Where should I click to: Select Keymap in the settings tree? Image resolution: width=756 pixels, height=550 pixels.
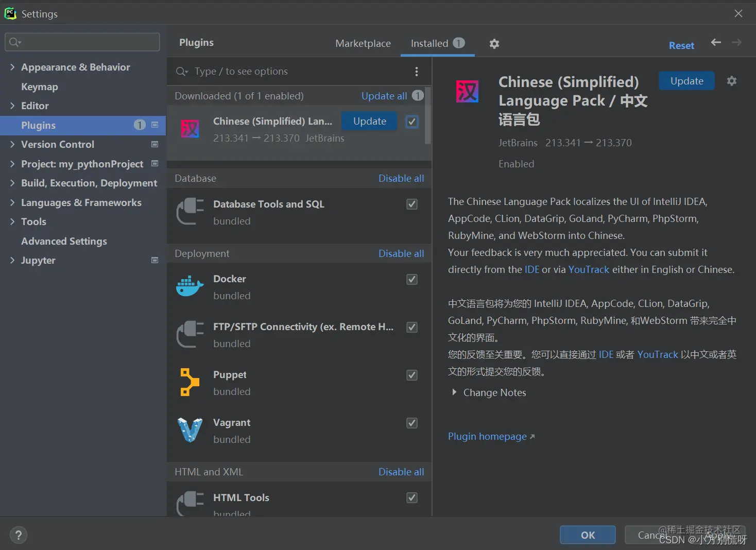tap(40, 87)
